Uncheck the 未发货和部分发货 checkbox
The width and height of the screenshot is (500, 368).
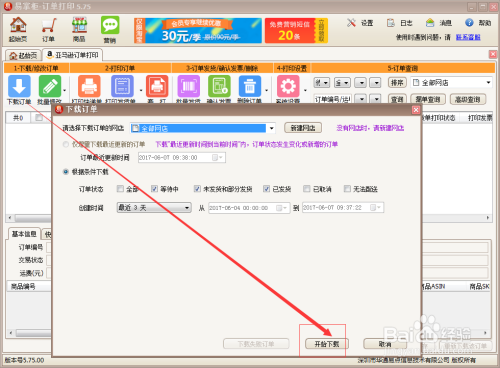coord(197,189)
